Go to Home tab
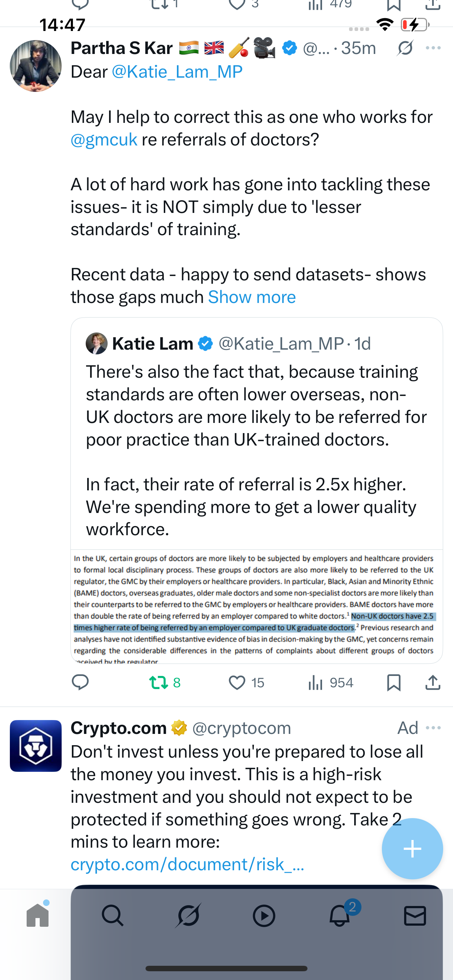The width and height of the screenshot is (453, 980). [38, 915]
